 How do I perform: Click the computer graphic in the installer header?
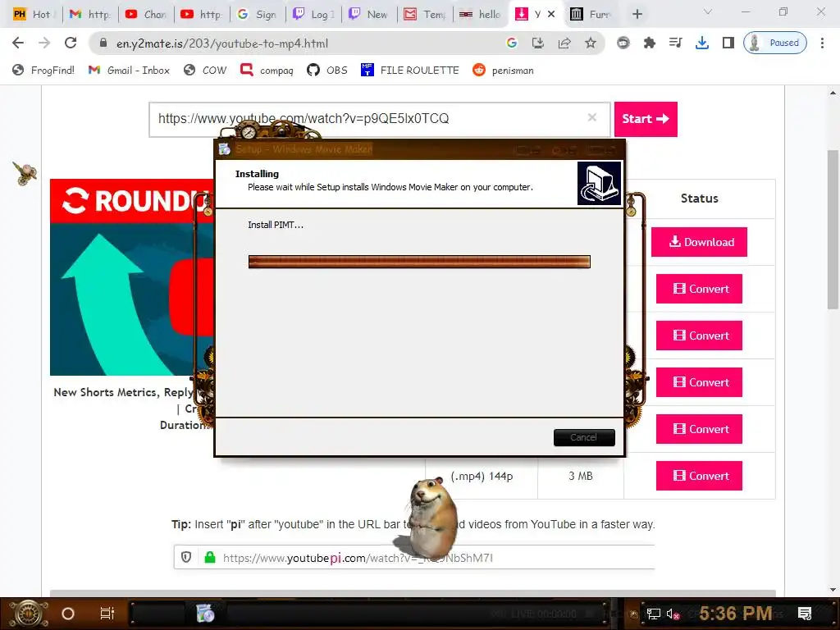click(x=600, y=183)
